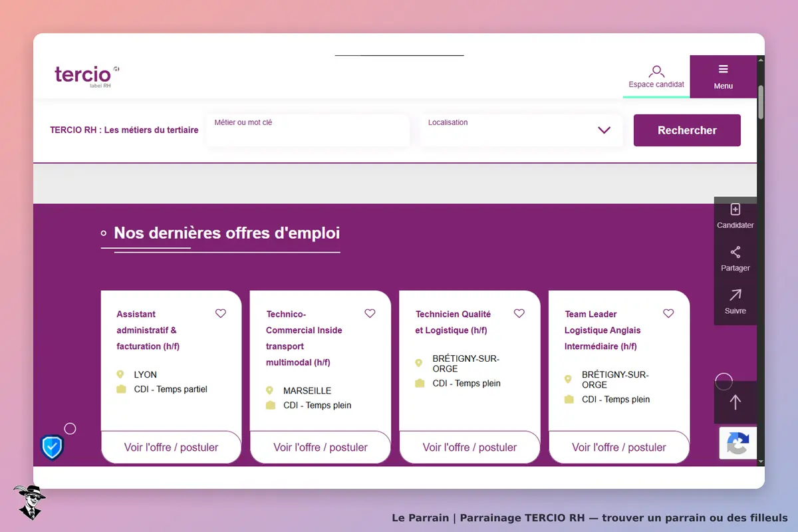Click the blue shield privacy icon

(52, 448)
